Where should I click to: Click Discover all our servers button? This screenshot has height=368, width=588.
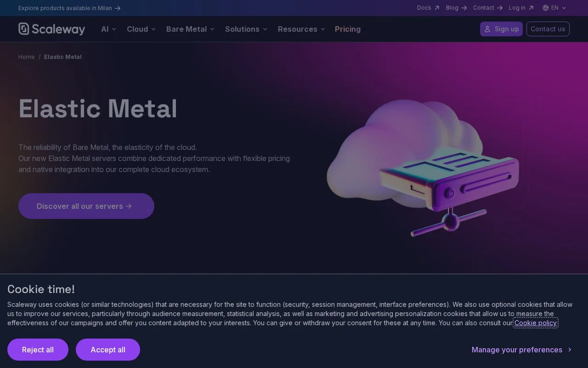coord(86,206)
